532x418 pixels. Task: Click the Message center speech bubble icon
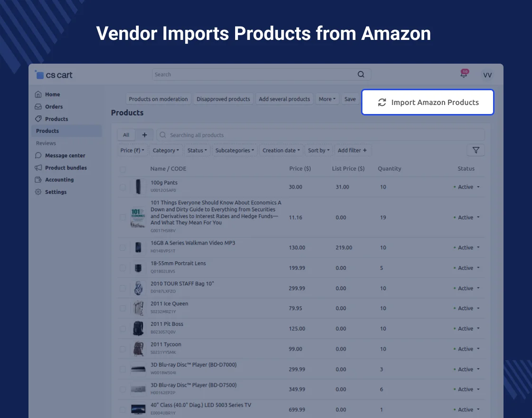[x=38, y=155]
